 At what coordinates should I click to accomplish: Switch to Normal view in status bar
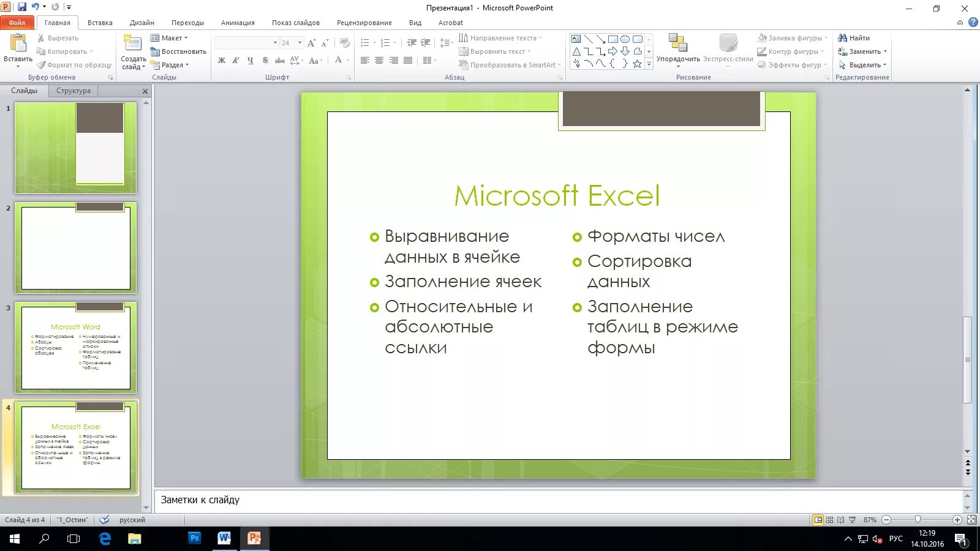coord(818,520)
